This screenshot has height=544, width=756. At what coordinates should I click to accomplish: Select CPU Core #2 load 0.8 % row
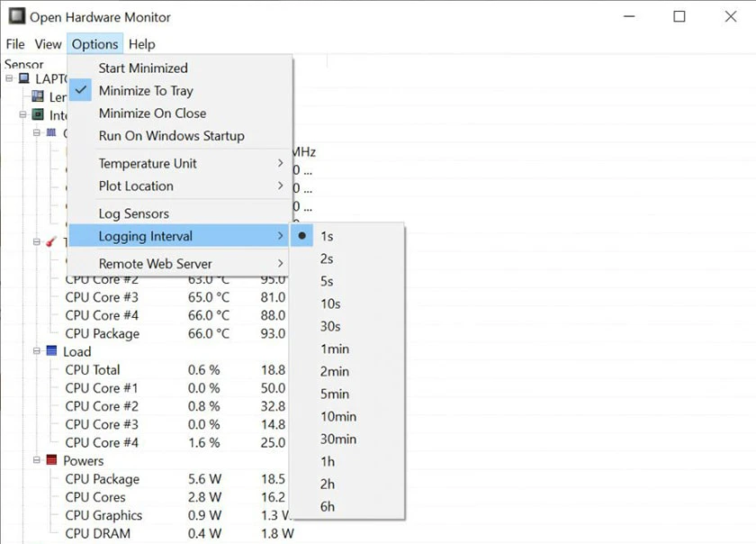[x=175, y=406]
